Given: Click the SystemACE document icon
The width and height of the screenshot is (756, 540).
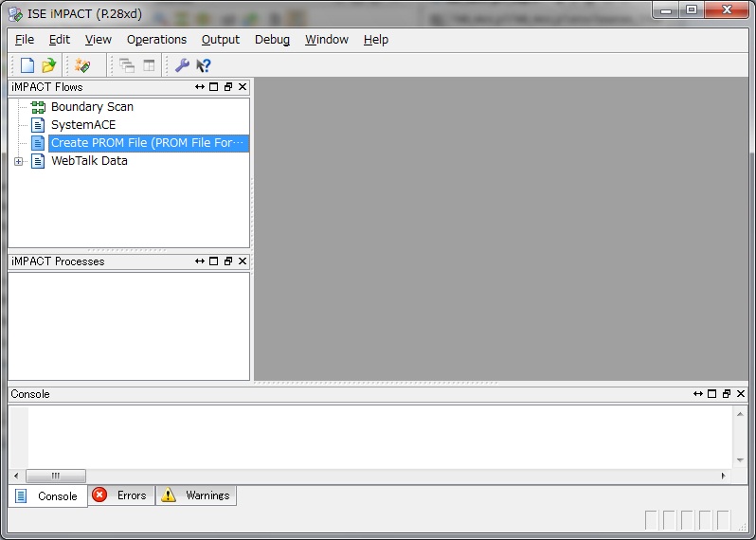Looking at the screenshot, I should coord(38,125).
